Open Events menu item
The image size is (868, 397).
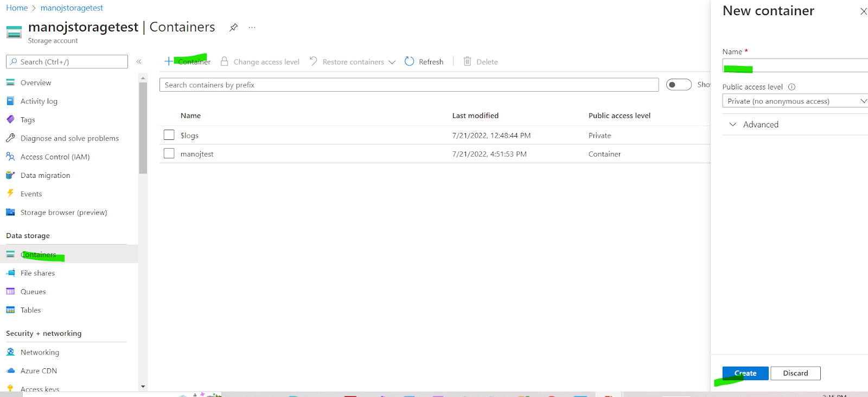click(x=31, y=194)
